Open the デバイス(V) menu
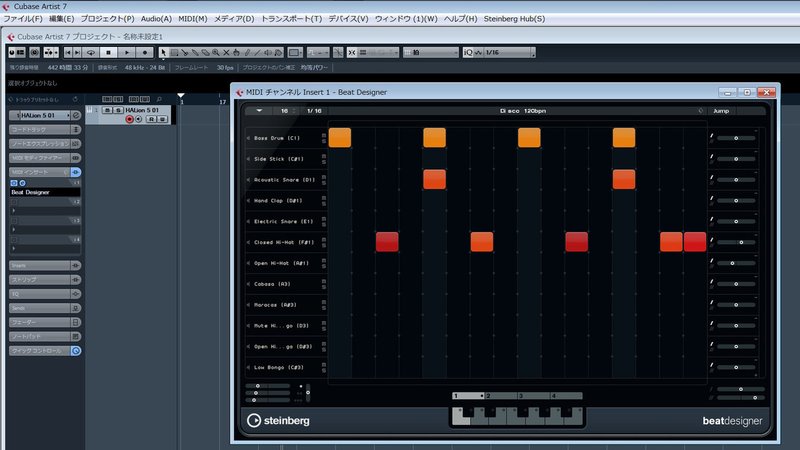The image size is (800, 450). (x=348, y=19)
